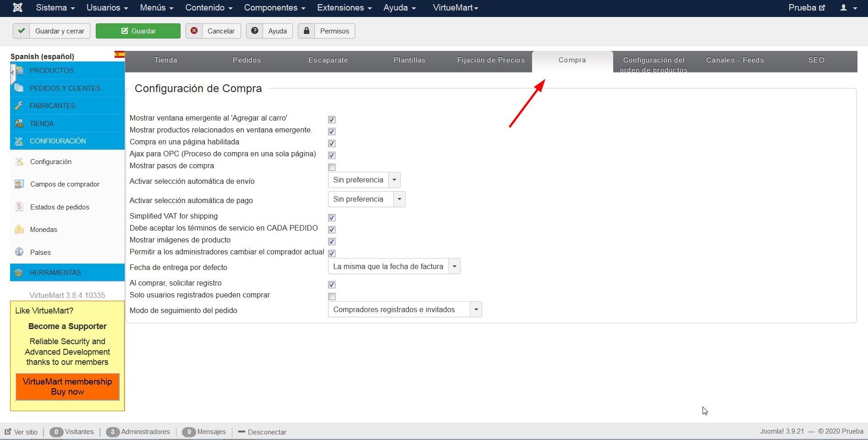Click the Ayuda toolbar button
Viewport: 868px width, 440px height.
(269, 31)
